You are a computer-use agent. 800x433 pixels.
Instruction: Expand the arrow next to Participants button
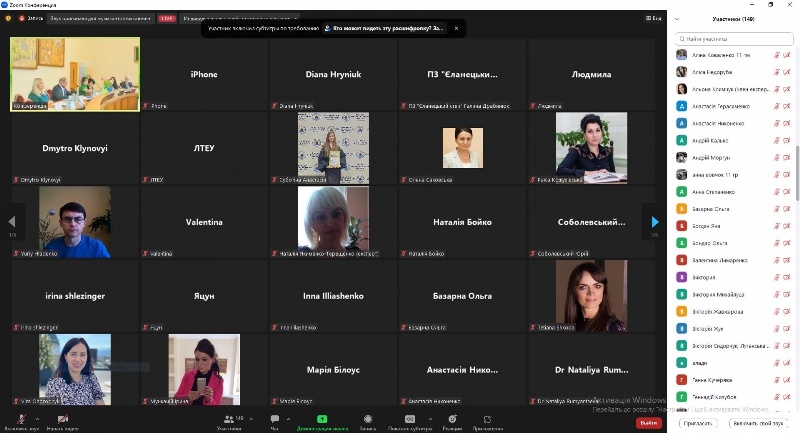coord(251,419)
